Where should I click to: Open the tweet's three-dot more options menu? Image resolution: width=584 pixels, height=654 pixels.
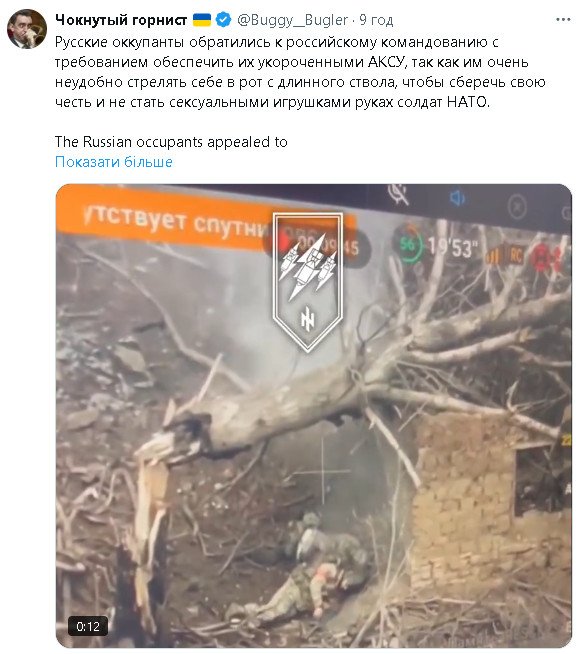564,20
